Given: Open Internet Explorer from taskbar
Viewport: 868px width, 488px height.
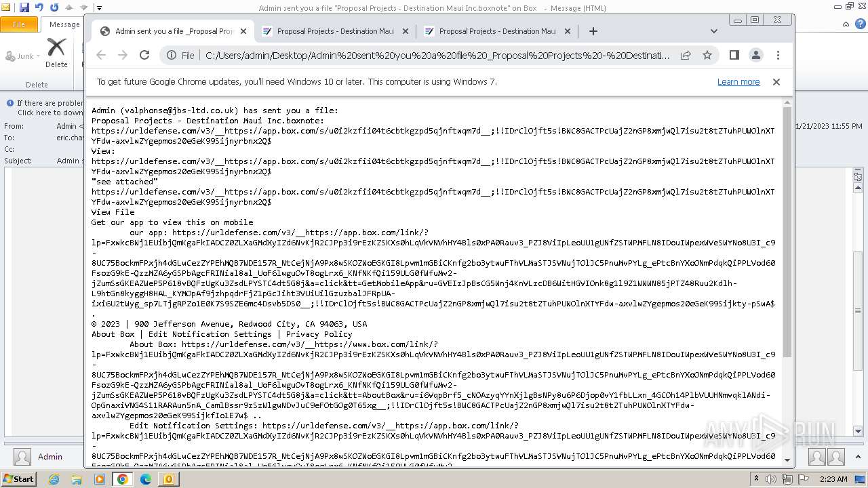Looking at the screenshot, I should coord(54,479).
